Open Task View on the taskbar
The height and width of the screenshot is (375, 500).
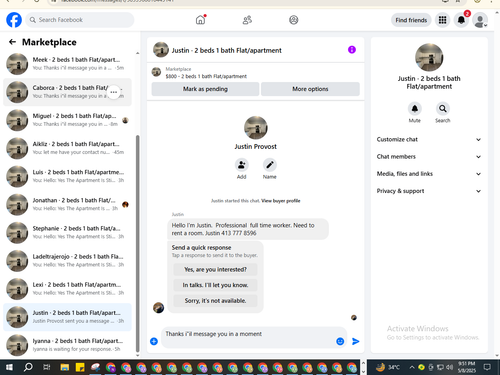point(47,367)
